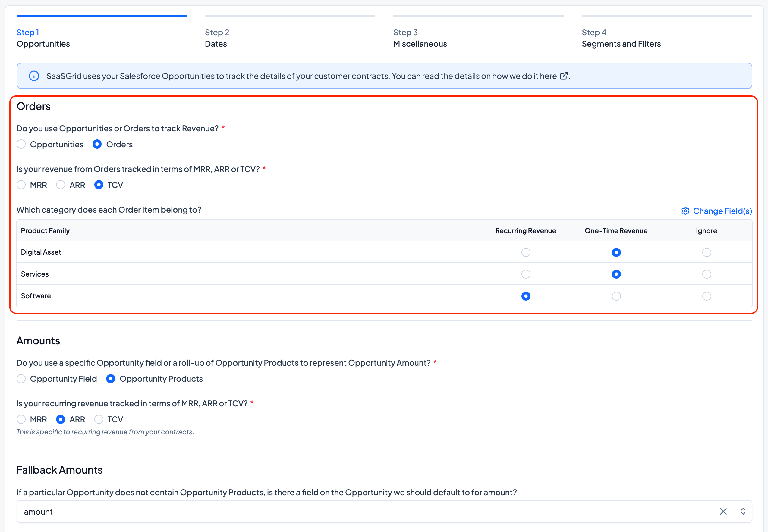Click the info icon in the banner
Image resolution: width=768 pixels, height=532 pixels.
(34, 76)
